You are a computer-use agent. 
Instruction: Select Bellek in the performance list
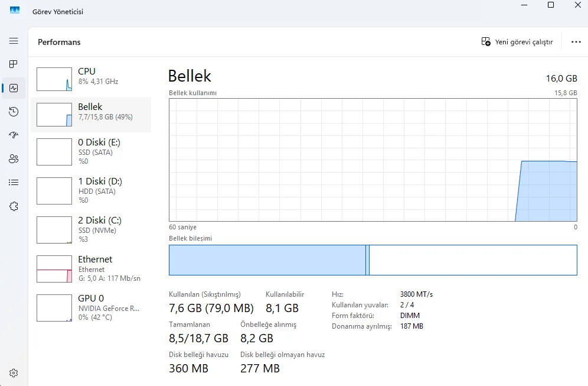(91, 114)
